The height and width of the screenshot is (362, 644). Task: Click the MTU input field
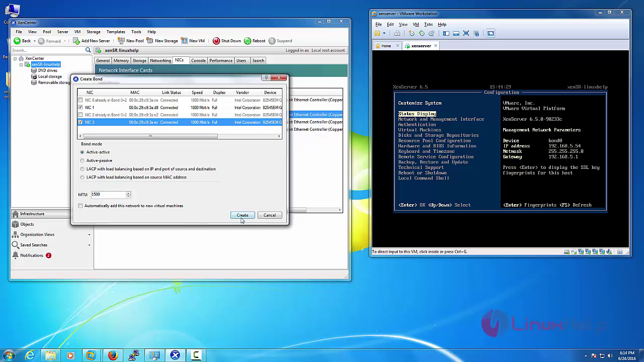(x=108, y=195)
